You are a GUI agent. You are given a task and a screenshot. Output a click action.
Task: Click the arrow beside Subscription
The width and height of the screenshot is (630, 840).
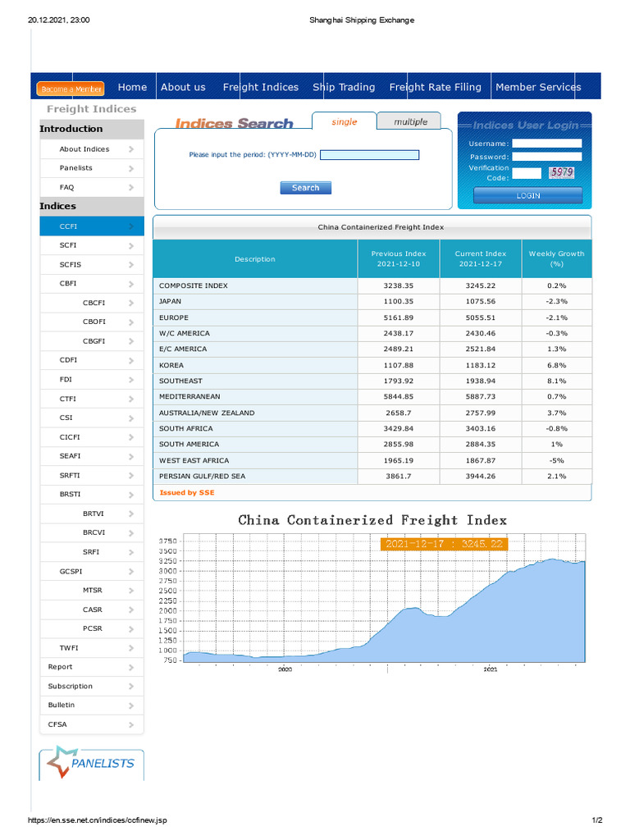(x=131, y=687)
